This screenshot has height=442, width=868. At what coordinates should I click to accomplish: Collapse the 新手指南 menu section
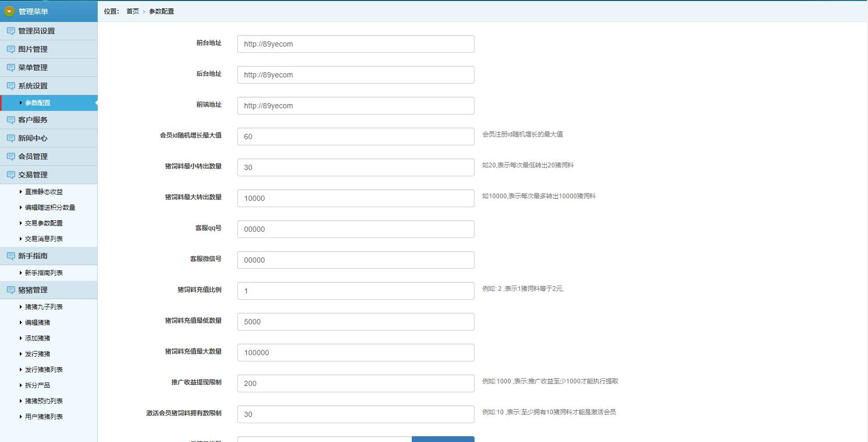pyautogui.click(x=49, y=256)
